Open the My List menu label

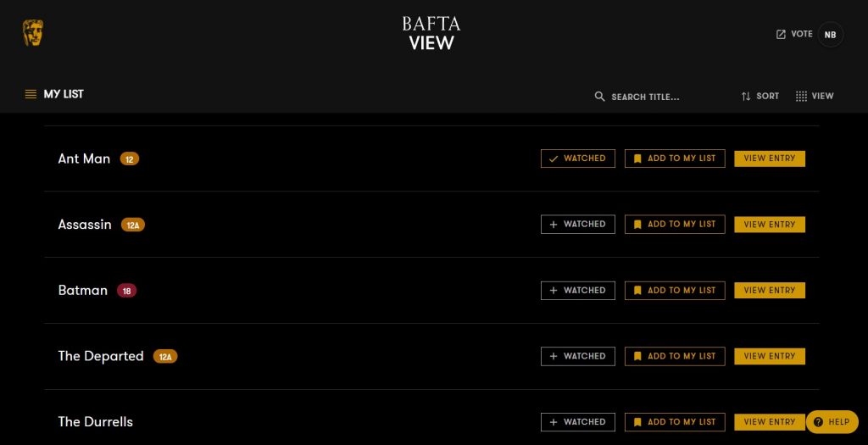point(64,94)
